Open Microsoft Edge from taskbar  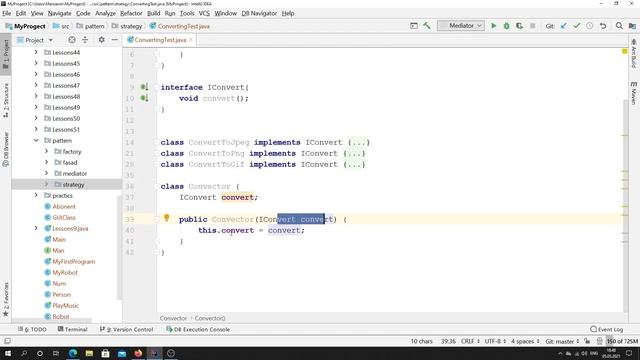point(73,353)
